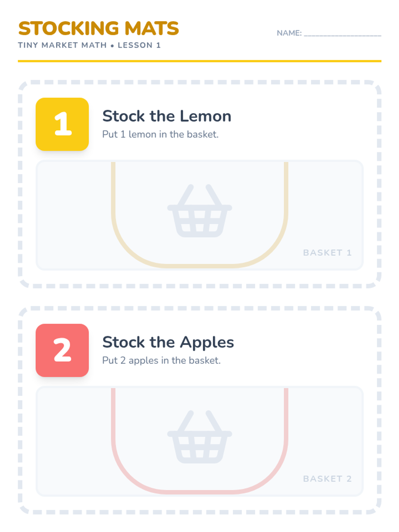Select the Stock the Lemon heading
Viewport: 399px width, 532px height.
click(167, 116)
